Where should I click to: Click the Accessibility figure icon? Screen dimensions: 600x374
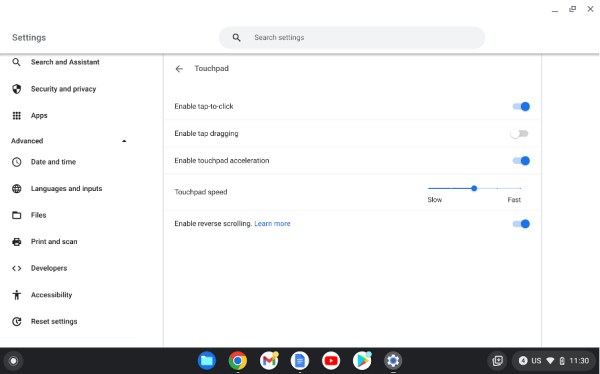(x=16, y=295)
